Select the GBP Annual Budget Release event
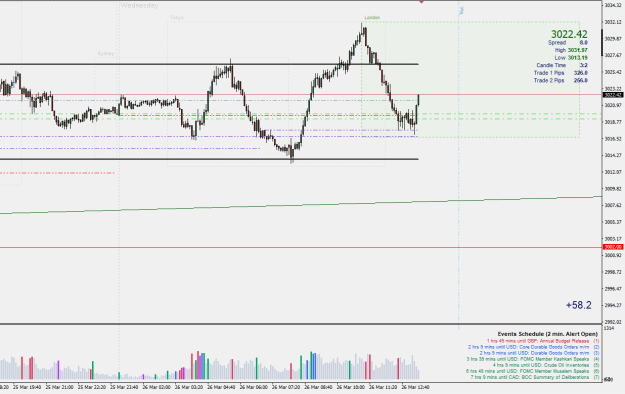Image resolution: width=625 pixels, height=394 pixels. (542, 341)
